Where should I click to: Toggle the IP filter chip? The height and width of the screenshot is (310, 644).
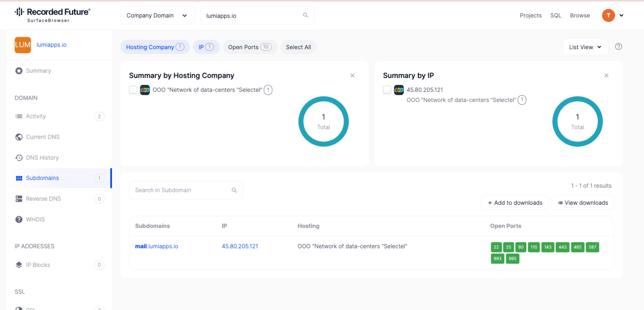(x=207, y=47)
